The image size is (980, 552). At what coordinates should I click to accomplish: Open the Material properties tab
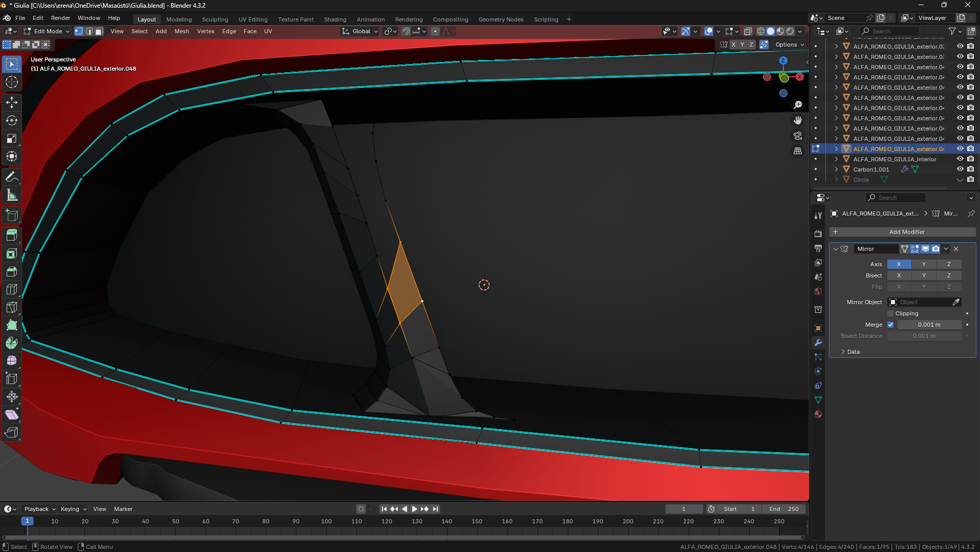click(x=818, y=414)
